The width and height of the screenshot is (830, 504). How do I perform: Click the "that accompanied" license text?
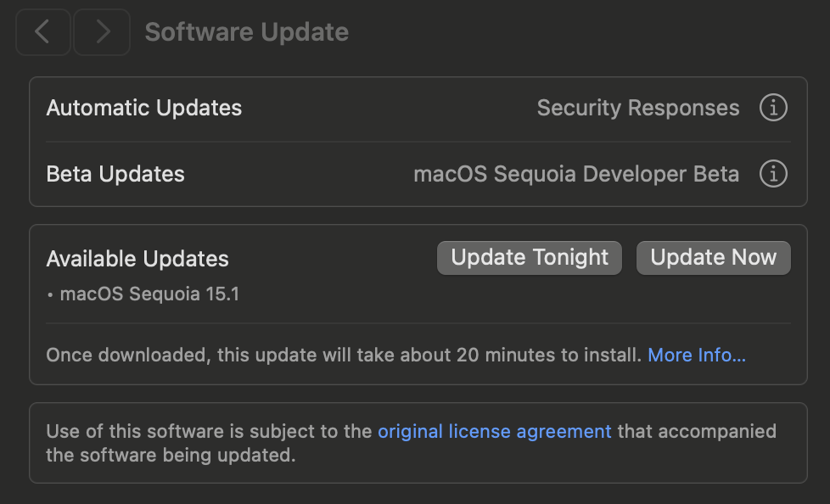(x=696, y=431)
